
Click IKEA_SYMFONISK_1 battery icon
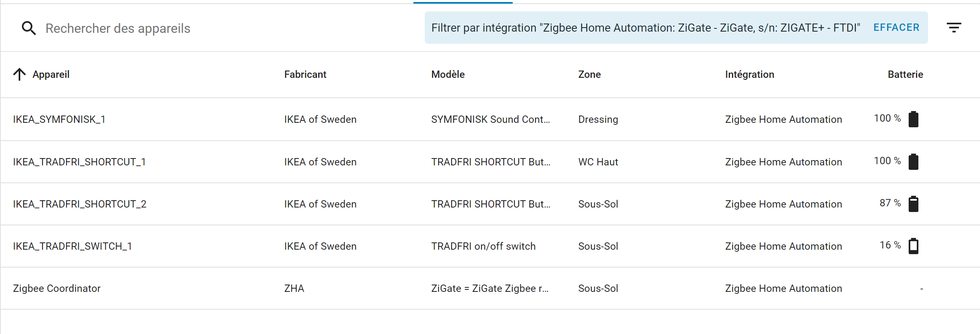pyautogui.click(x=914, y=119)
